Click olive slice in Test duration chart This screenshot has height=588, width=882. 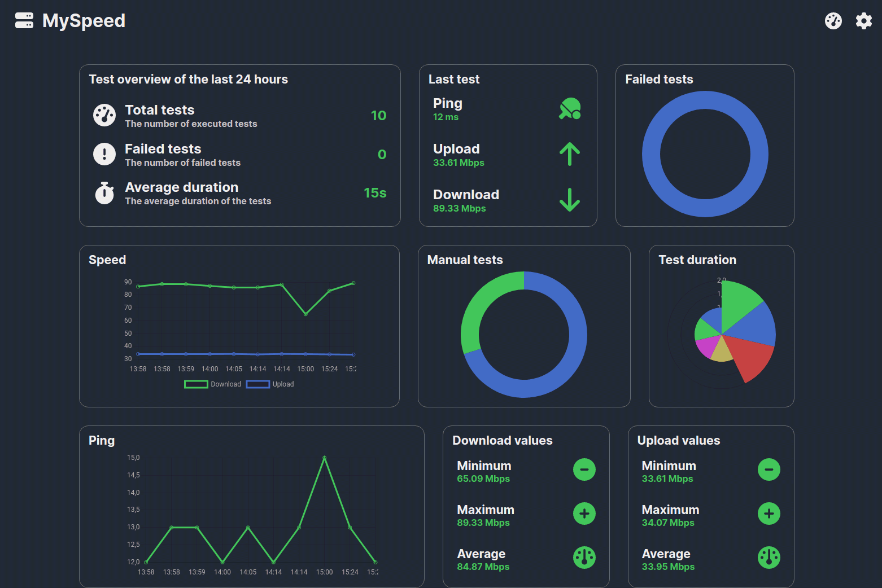tap(721, 352)
